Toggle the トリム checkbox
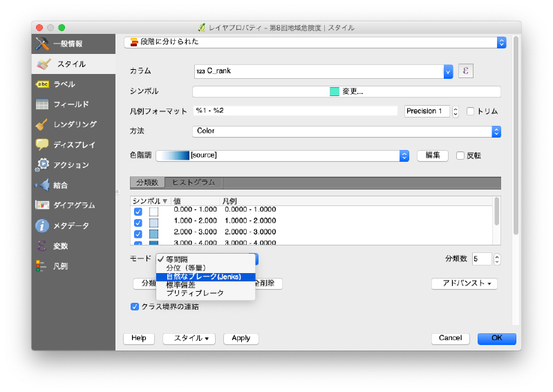The image size is (553, 392). pos(470,111)
